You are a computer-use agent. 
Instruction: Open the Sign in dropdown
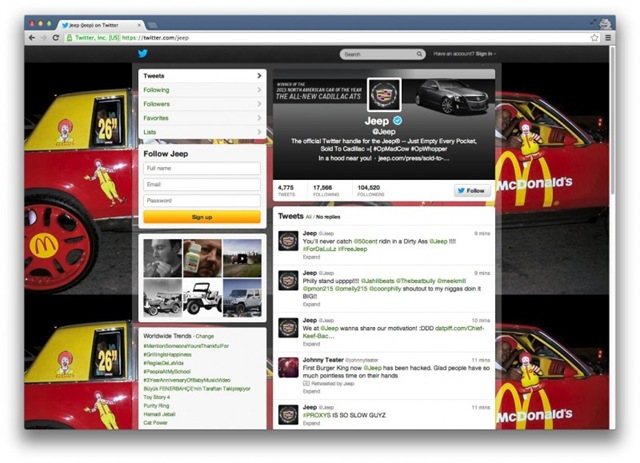coord(485,54)
